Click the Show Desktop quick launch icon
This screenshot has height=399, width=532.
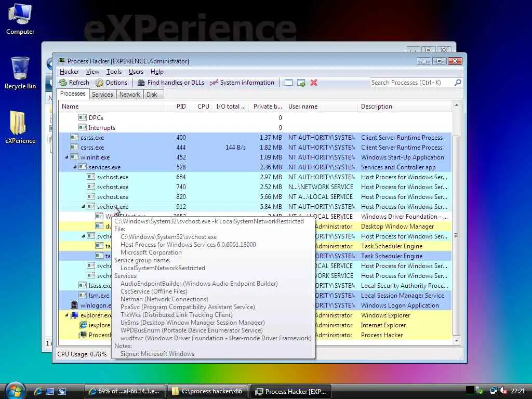click(50, 391)
